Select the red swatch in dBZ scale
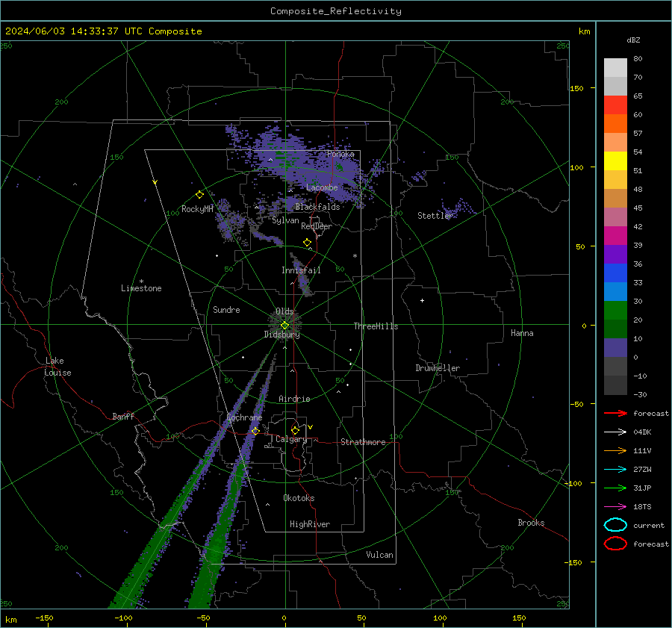Screen dimensions: 672x628 click(615, 105)
